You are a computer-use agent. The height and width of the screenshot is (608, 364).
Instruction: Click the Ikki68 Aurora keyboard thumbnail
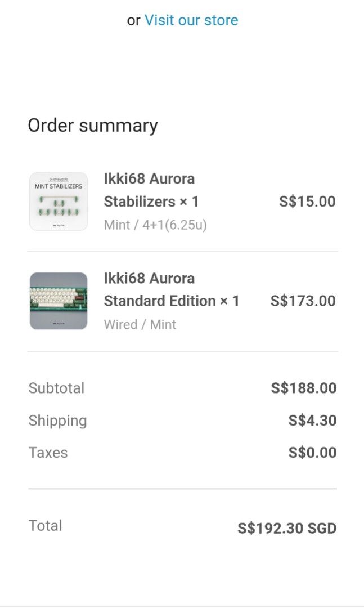pos(59,301)
